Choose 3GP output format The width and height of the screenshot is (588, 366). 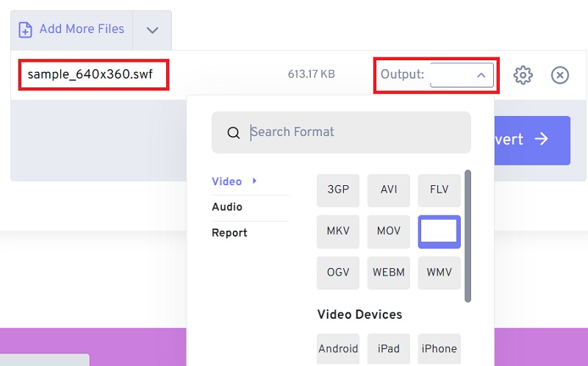(338, 189)
